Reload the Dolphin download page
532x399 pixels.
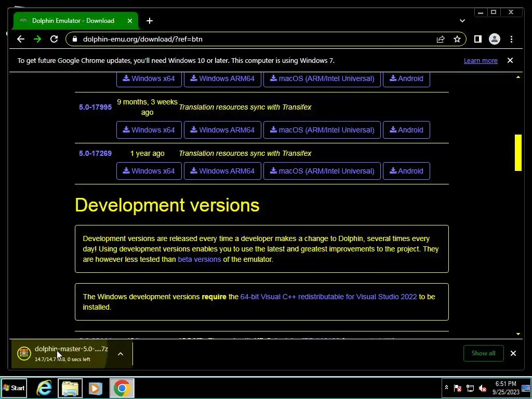(x=54, y=39)
